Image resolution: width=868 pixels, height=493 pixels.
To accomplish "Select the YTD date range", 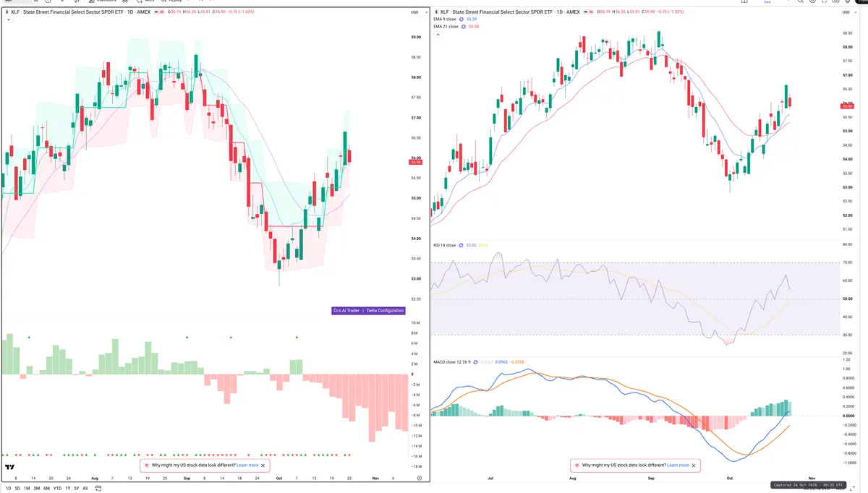I will point(57,489).
